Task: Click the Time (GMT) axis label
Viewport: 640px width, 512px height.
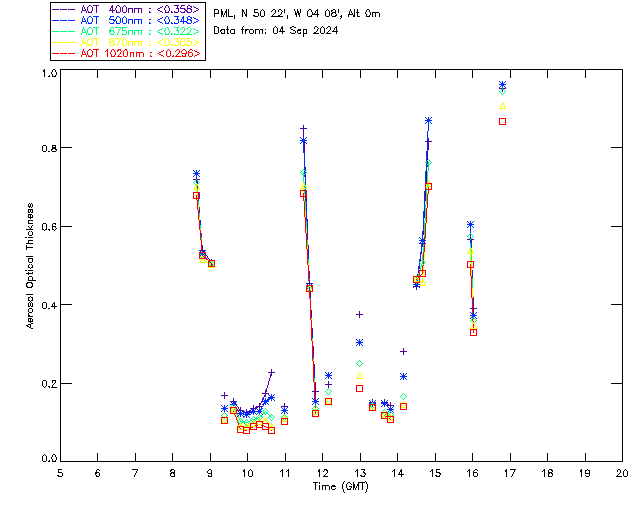Action: pyautogui.click(x=340, y=487)
